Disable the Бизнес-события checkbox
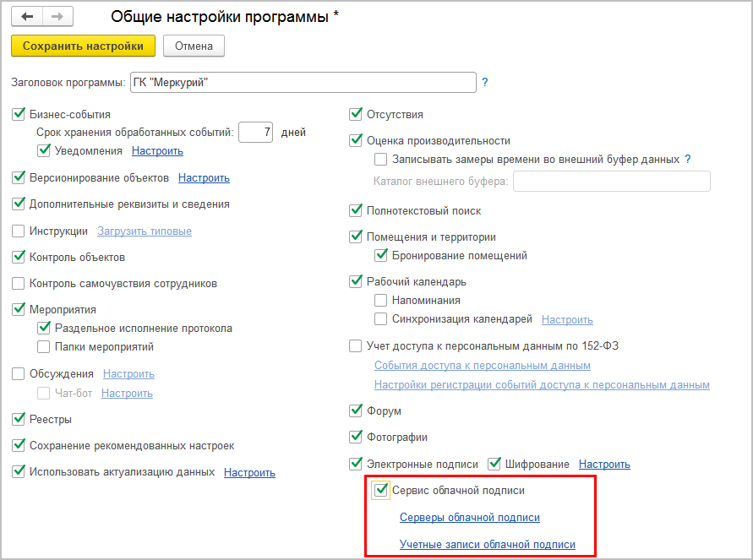Screen dimensions: 753x560 (x=19, y=115)
